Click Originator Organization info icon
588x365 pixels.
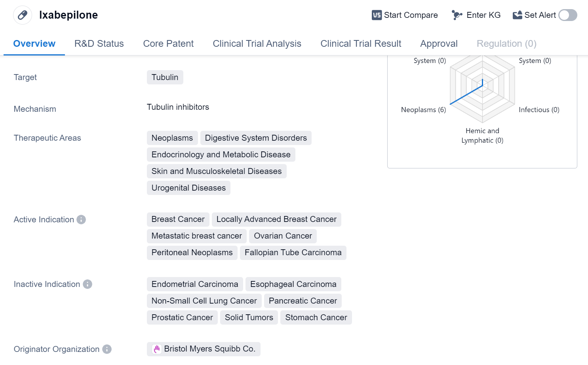coord(107,349)
